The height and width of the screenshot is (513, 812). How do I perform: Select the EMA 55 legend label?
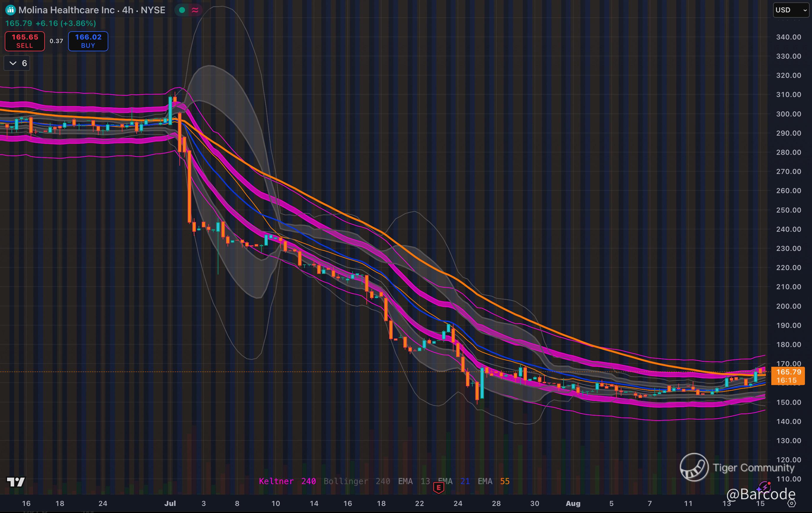click(493, 481)
